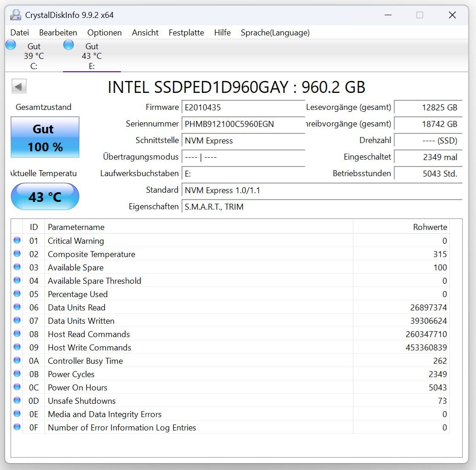Close the CrystalDiskInfo window
The image size is (476, 470).
(x=452, y=15)
